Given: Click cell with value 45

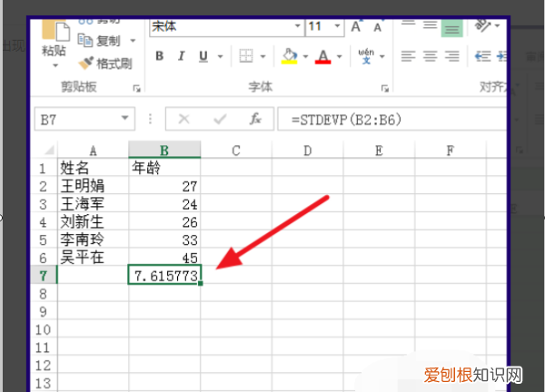Looking at the screenshot, I should [164, 258].
